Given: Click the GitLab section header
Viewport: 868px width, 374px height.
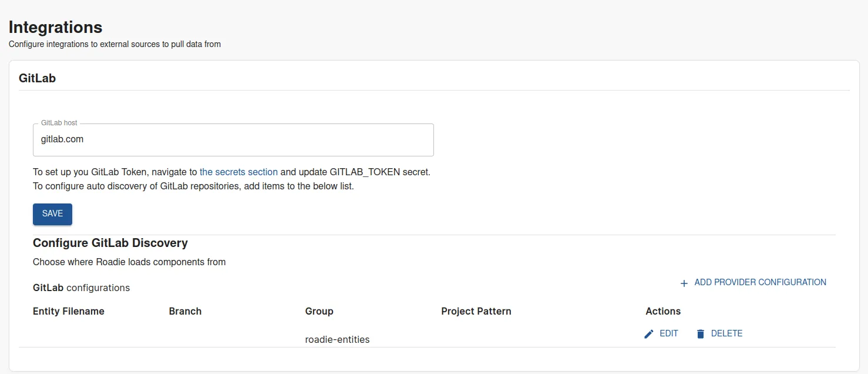Looking at the screenshot, I should coord(38,78).
